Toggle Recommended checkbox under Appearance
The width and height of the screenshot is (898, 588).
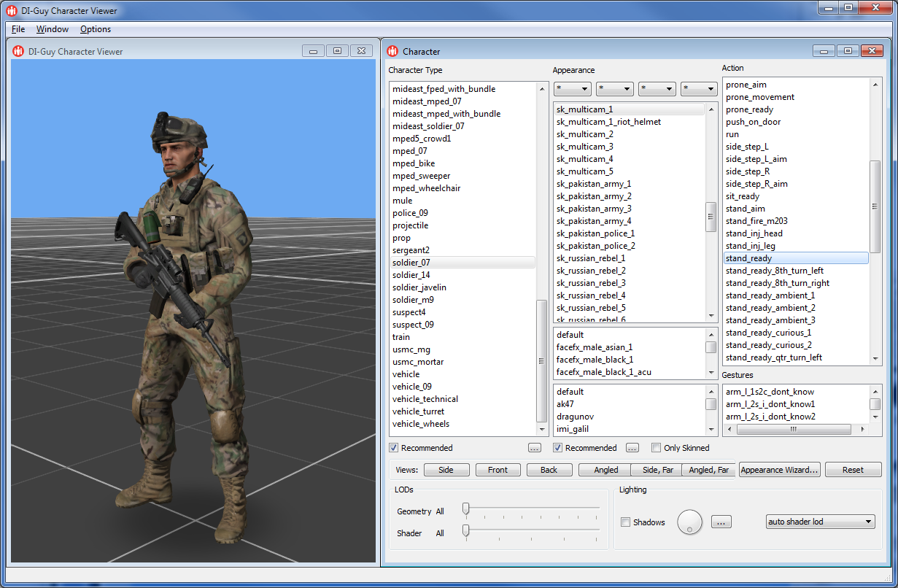pyautogui.click(x=558, y=448)
